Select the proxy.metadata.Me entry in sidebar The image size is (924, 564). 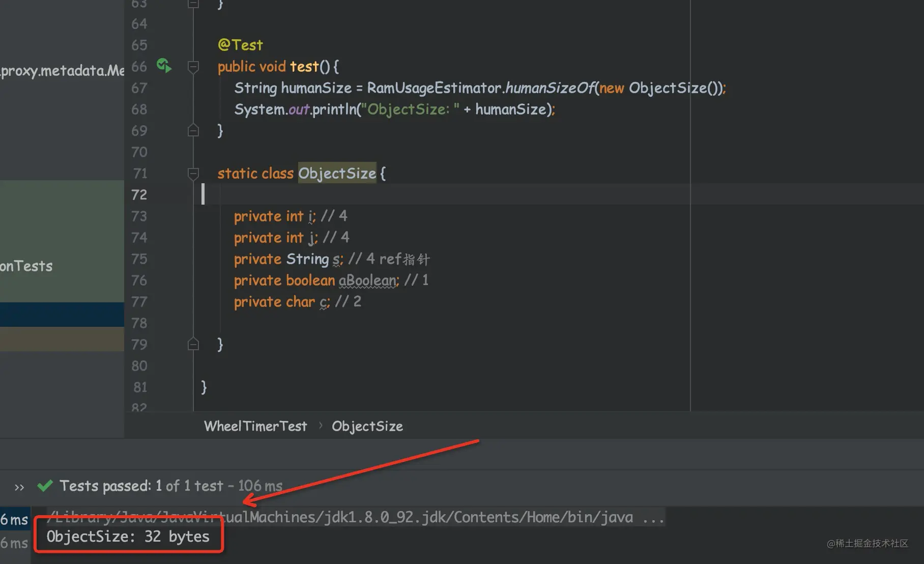[62, 70]
